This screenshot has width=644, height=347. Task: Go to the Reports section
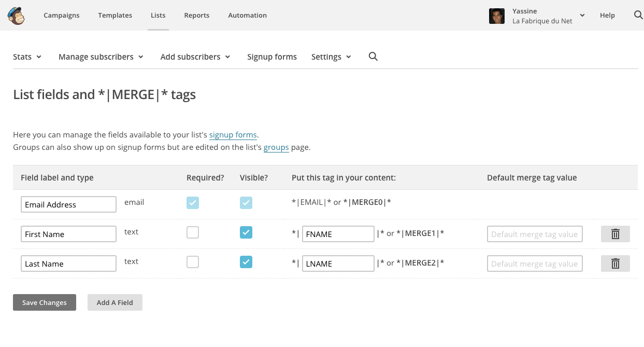197,15
